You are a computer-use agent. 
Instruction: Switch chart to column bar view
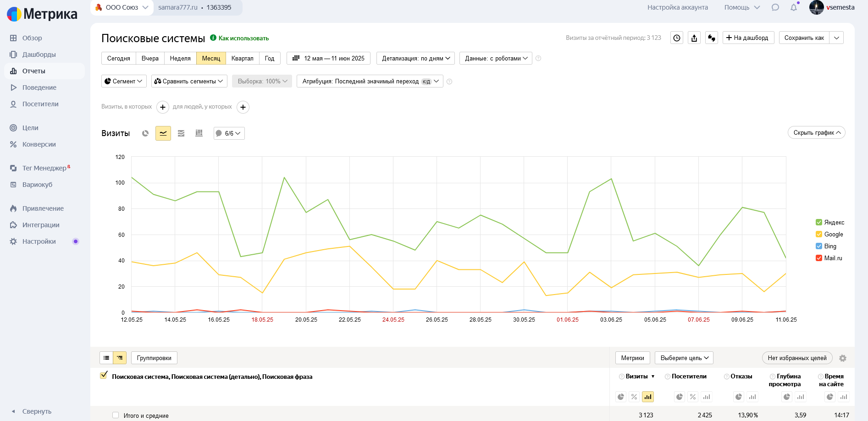[199, 133]
